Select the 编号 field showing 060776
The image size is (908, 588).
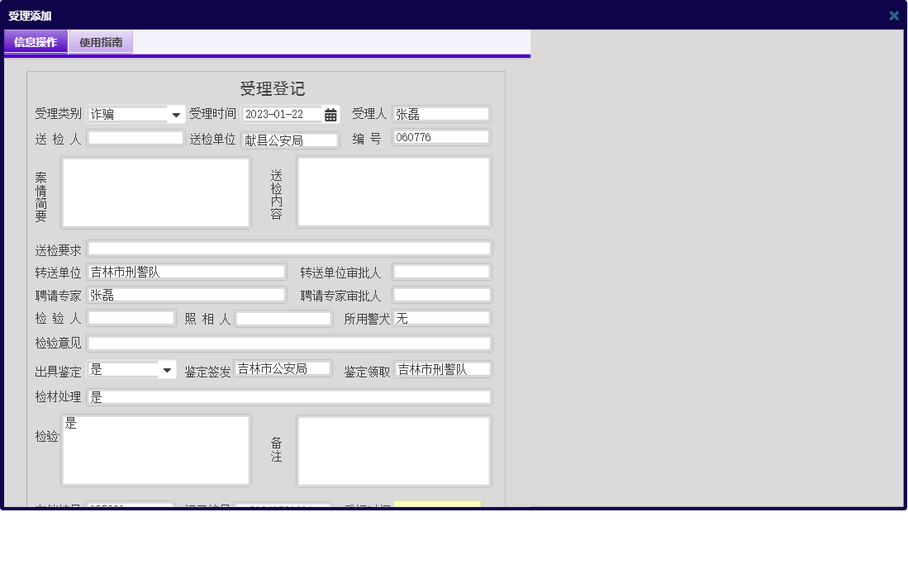(441, 136)
